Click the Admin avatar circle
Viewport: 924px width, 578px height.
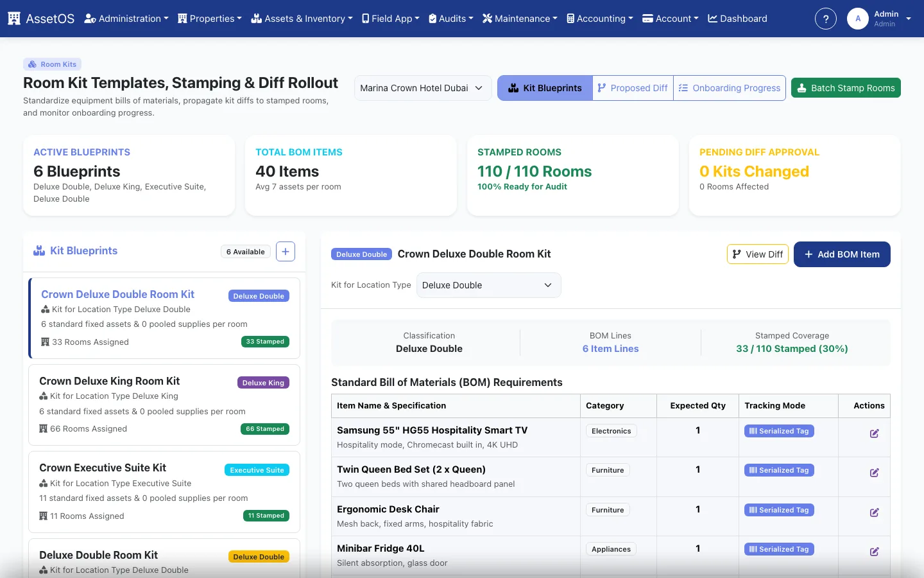(x=858, y=19)
